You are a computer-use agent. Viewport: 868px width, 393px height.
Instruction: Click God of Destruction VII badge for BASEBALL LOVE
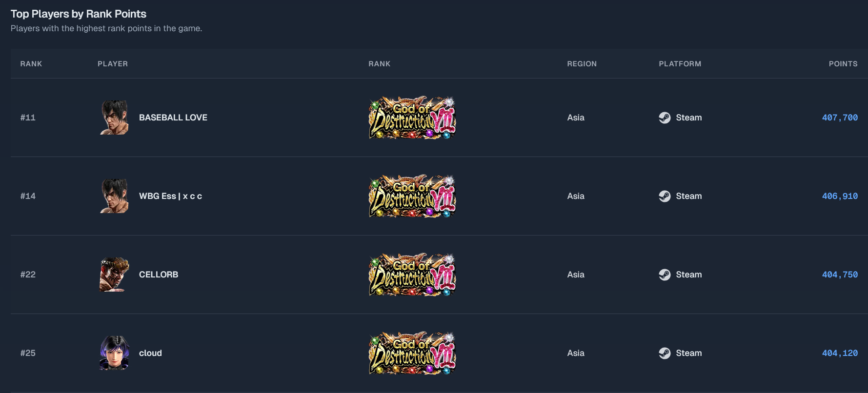(412, 118)
